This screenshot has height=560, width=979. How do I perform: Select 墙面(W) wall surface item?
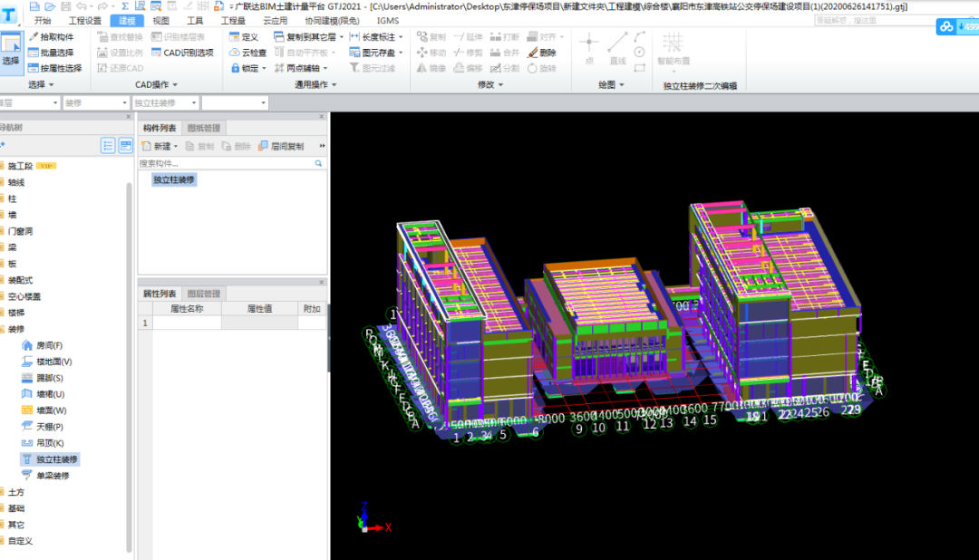(x=44, y=410)
